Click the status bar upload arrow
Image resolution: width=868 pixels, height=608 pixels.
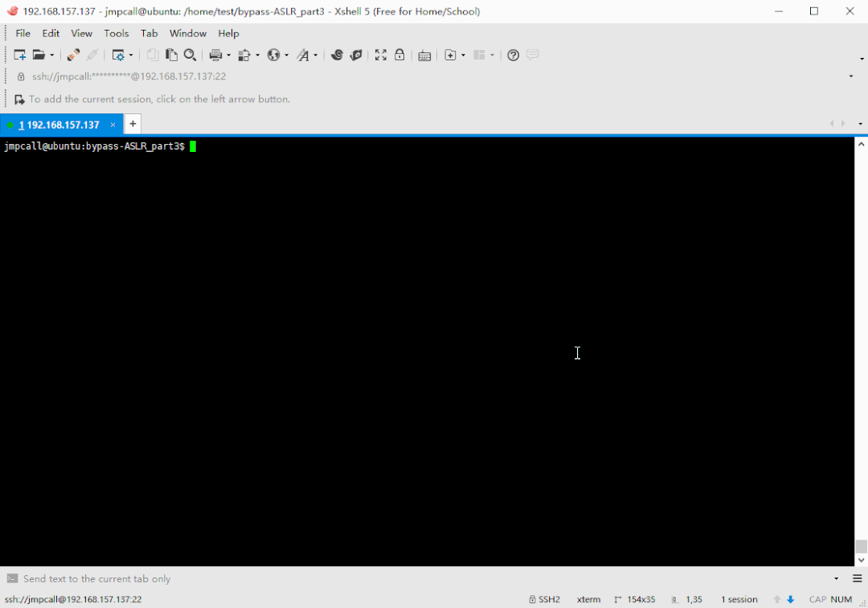click(777, 599)
